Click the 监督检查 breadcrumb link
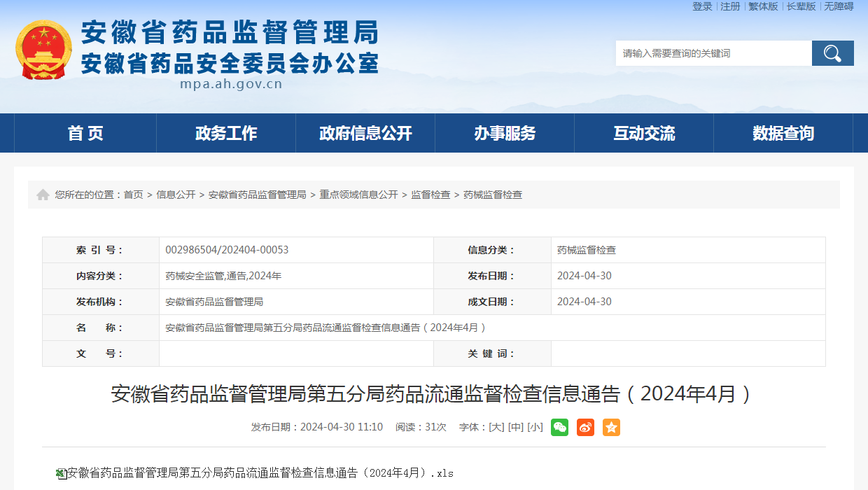The width and height of the screenshot is (868, 490). point(430,195)
